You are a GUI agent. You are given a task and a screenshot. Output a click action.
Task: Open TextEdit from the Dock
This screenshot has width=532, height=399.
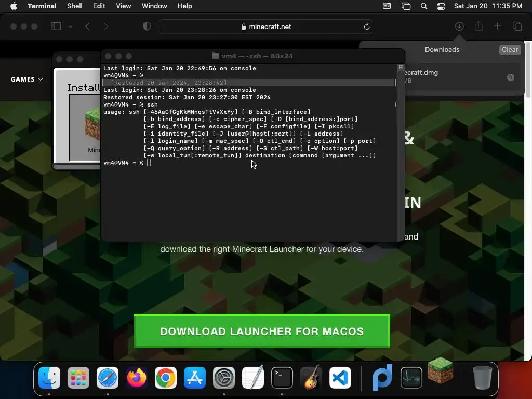coord(253,377)
